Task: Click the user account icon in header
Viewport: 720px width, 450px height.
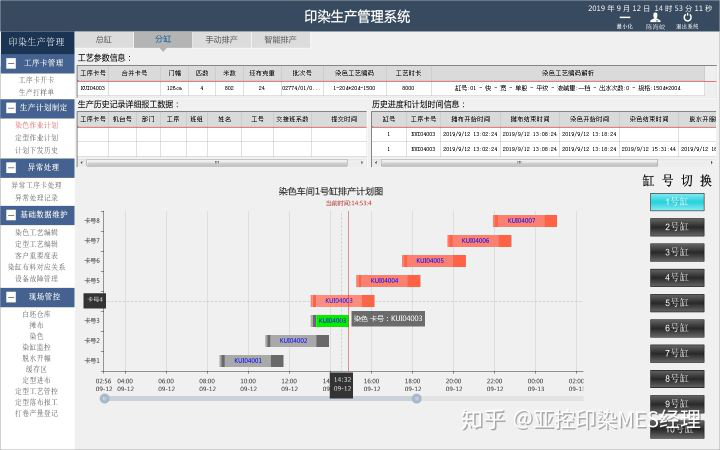Action: point(655,17)
